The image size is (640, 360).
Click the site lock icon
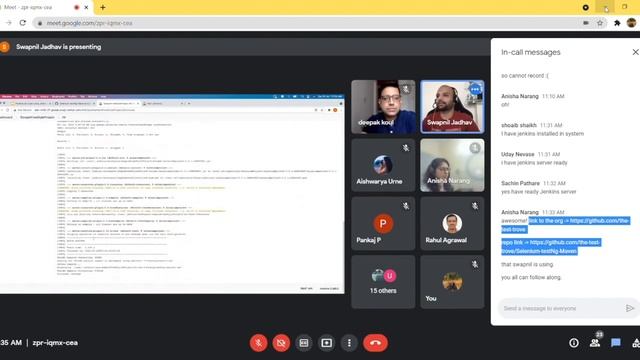click(x=40, y=23)
